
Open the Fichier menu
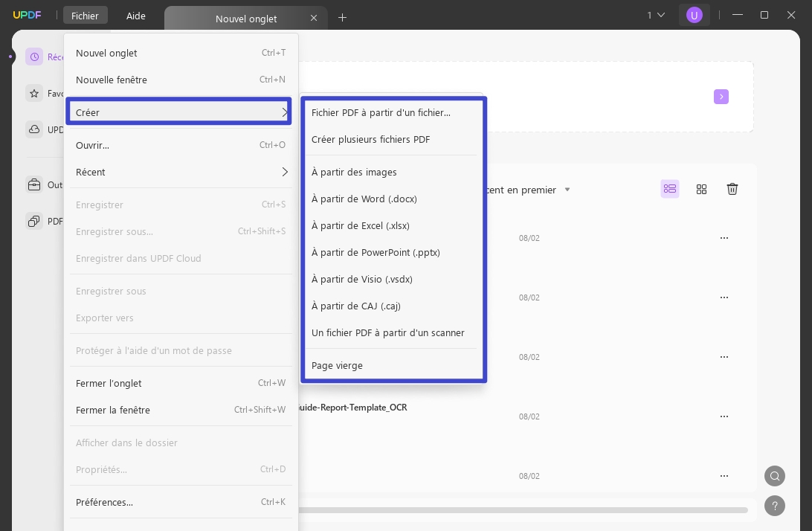tap(85, 16)
